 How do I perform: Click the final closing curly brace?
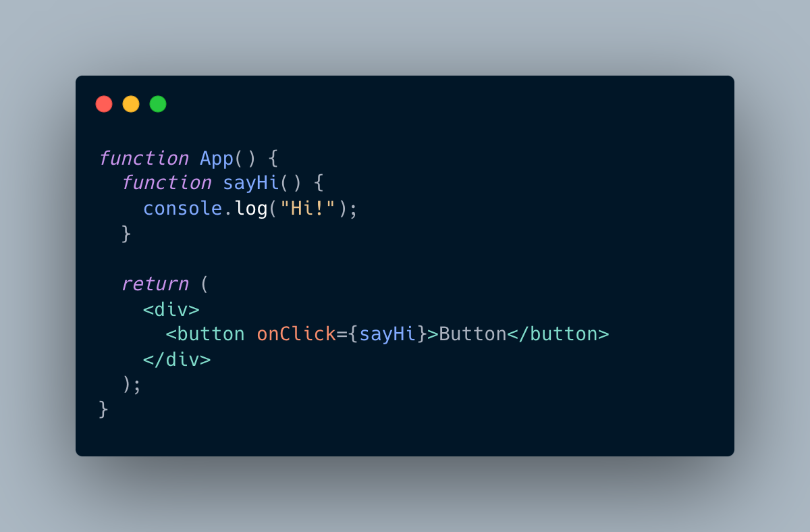tap(103, 409)
